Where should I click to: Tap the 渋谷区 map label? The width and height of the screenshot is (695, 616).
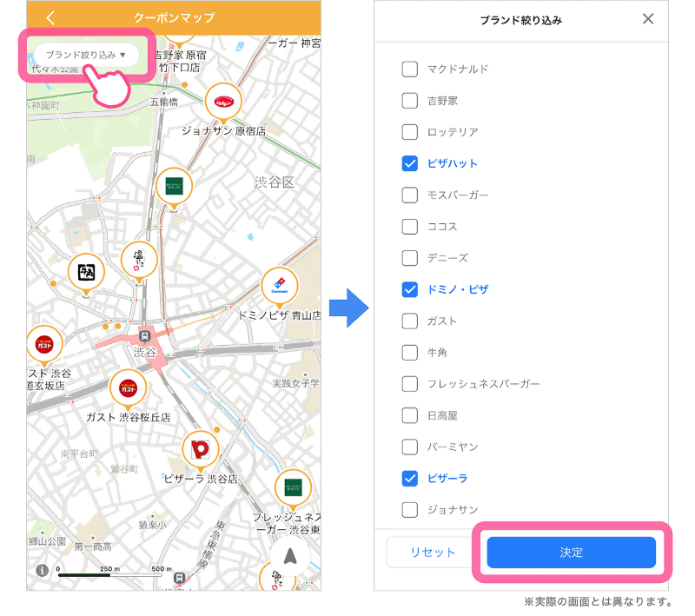point(275,182)
